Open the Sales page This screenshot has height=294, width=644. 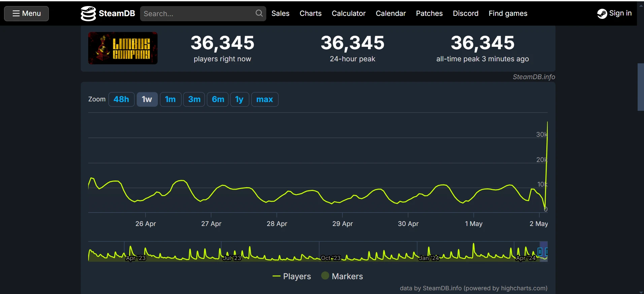click(280, 13)
